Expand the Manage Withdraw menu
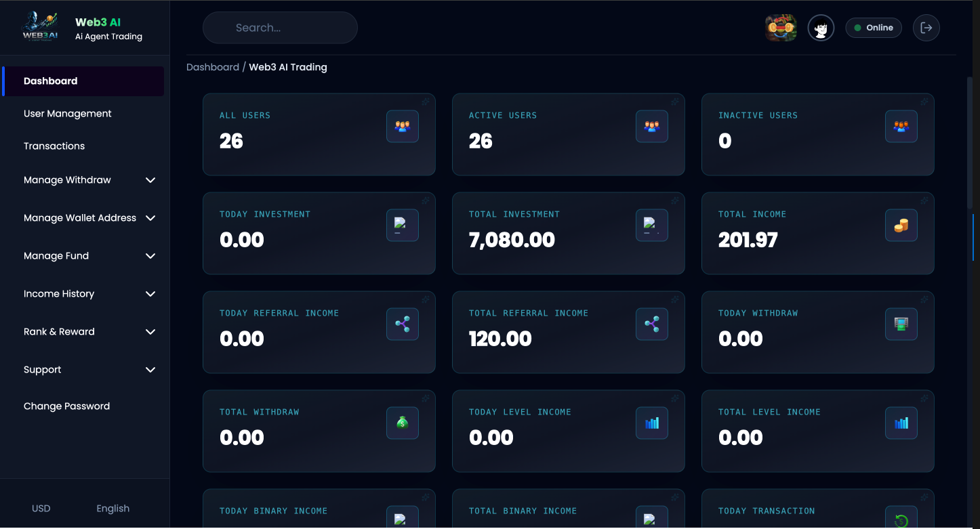Screen dimensions: 980x529 point(150,180)
